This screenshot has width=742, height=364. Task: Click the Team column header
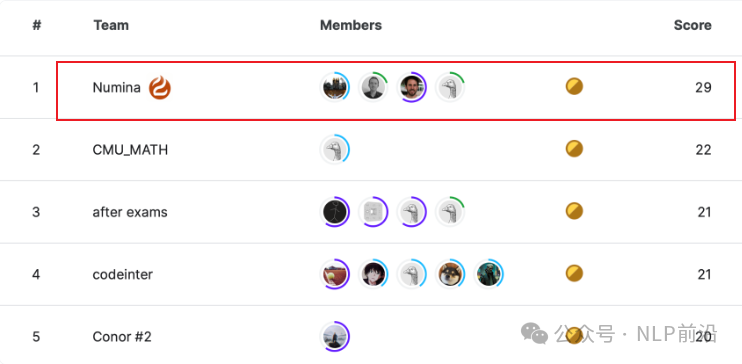click(111, 25)
